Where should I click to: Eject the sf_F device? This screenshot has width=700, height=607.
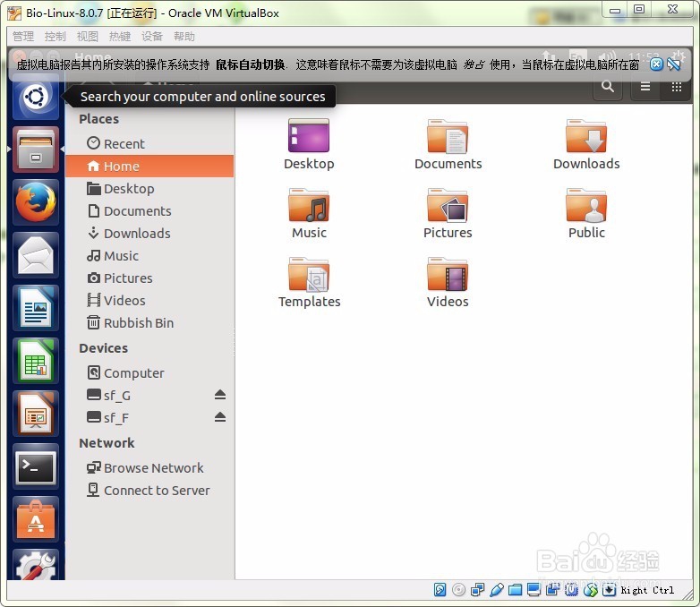219,417
